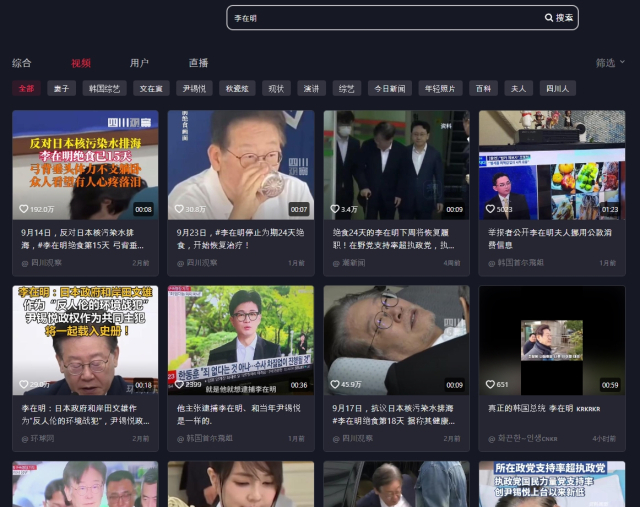Open the 用户 tab

pyautogui.click(x=139, y=63)
